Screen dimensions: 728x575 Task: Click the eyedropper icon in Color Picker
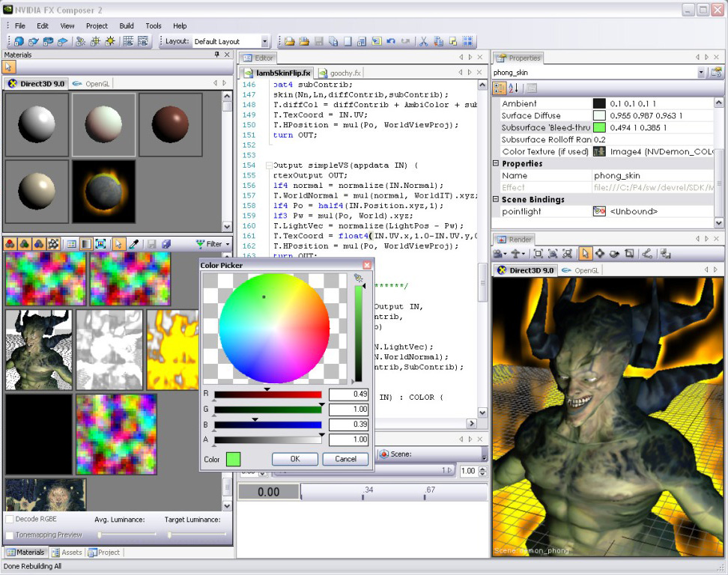[359, 279]
